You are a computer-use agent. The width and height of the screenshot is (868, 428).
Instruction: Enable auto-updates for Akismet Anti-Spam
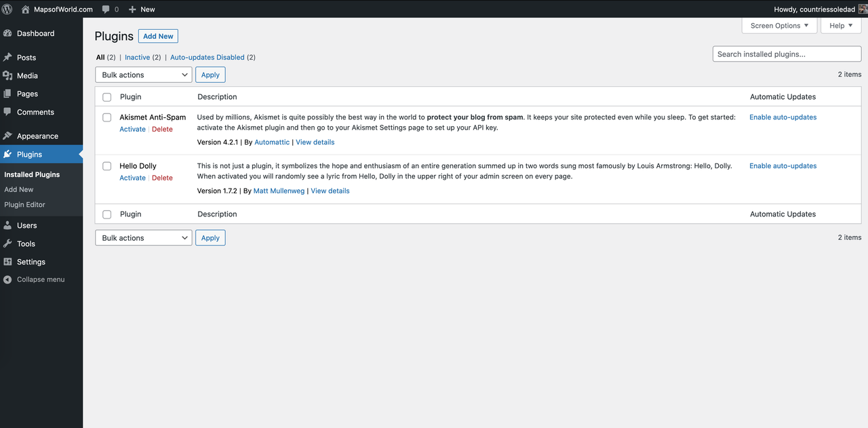(783, 117)
